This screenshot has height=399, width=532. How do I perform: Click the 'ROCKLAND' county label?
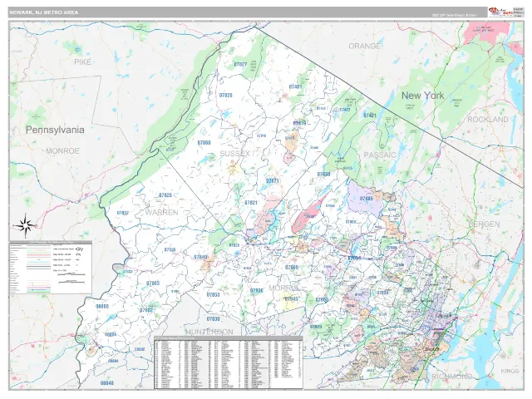coord(488,120)
